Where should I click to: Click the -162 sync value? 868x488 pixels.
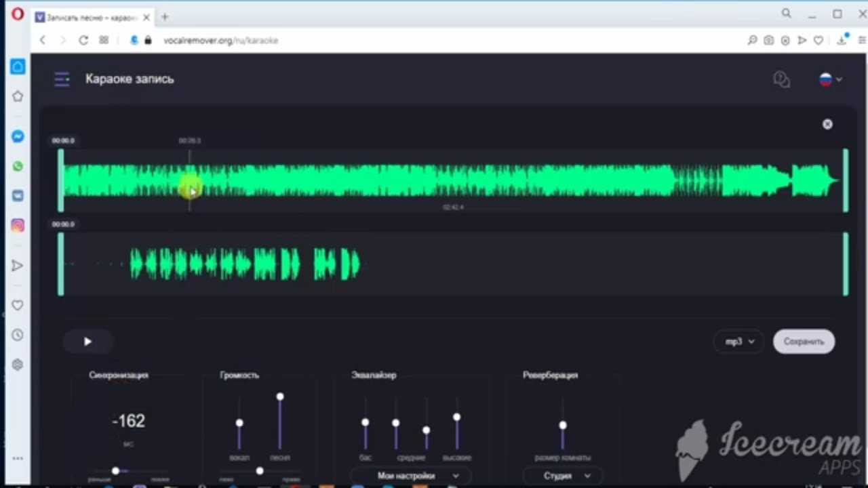click(x=129, y=421)
